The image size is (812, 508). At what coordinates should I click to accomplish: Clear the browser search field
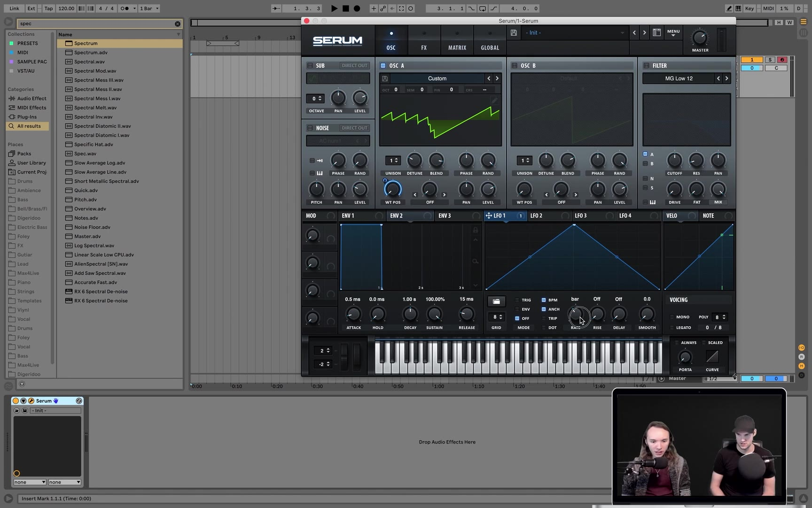coord(178,24)
